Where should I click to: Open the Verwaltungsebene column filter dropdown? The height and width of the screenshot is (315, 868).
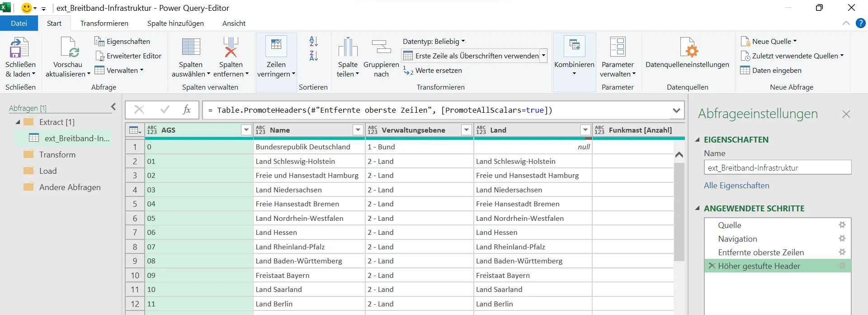point(467,130)
